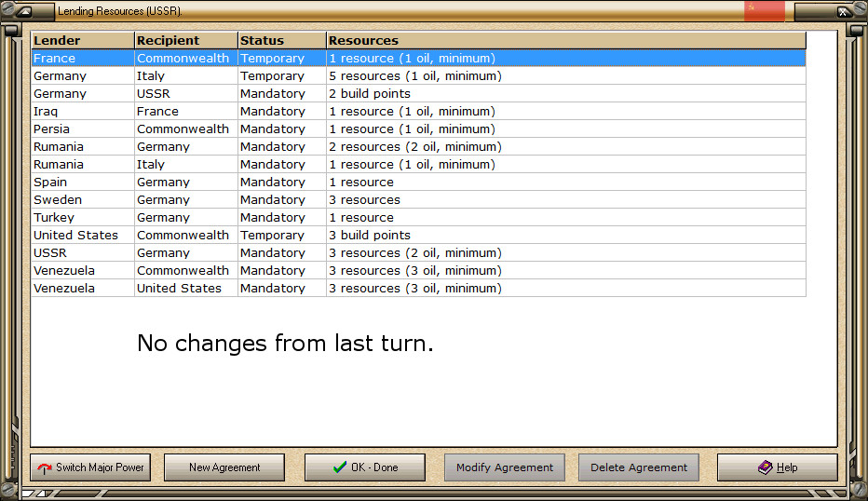
Task: Select the Rumania to Germany row
Action: (418, 147)
